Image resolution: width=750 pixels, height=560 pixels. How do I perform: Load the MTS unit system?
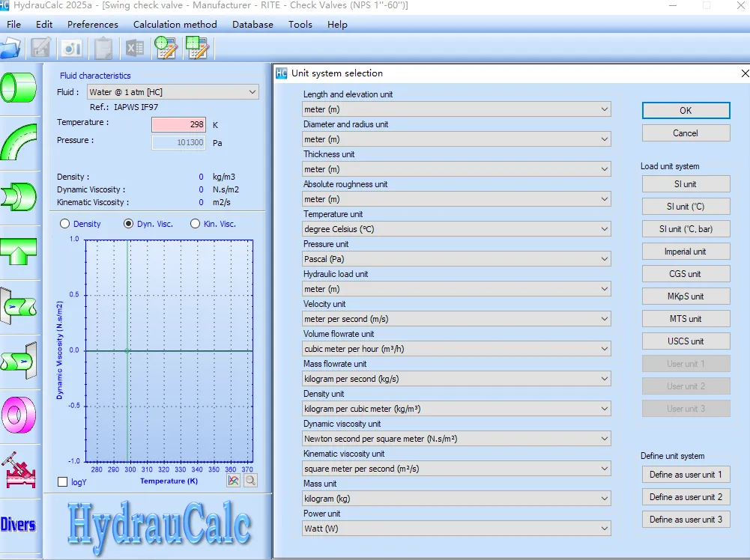(686, 319)
